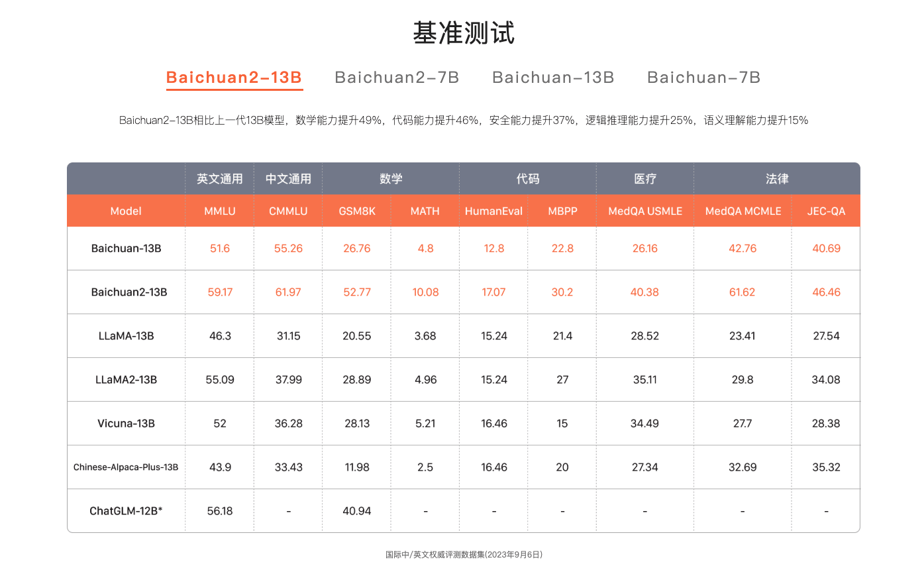The height and width of the screenshot is (588, 924).
Task: Click the Baichuan2-13B row name in the table
Action: (129, 292)
